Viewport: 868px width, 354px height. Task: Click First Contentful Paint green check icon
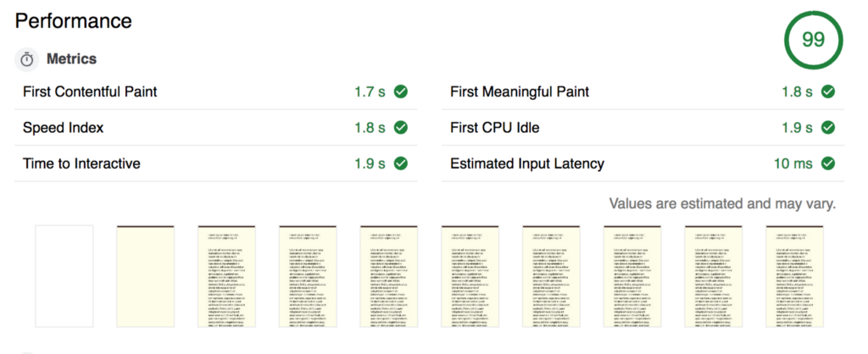pos(402,91)
